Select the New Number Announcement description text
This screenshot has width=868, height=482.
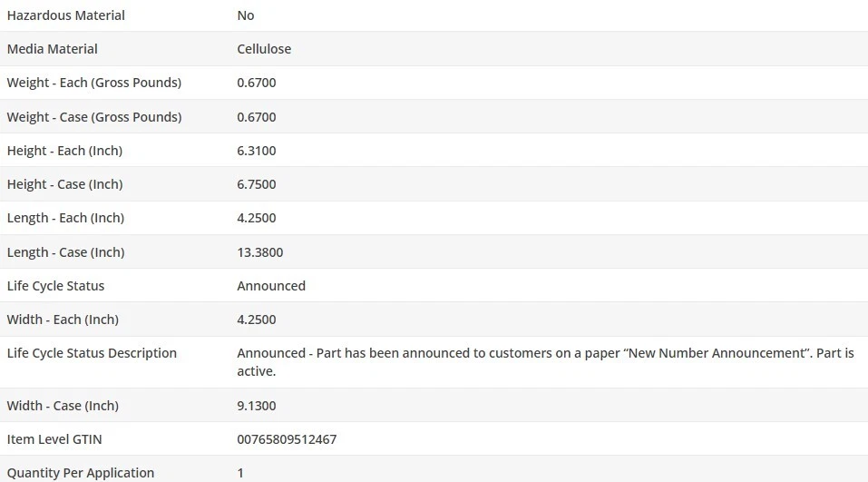[545, 361]
